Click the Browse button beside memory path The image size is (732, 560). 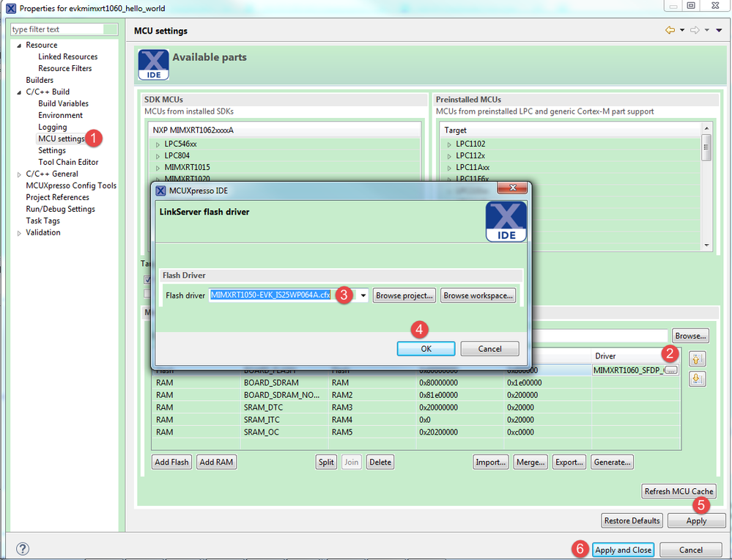690,336
